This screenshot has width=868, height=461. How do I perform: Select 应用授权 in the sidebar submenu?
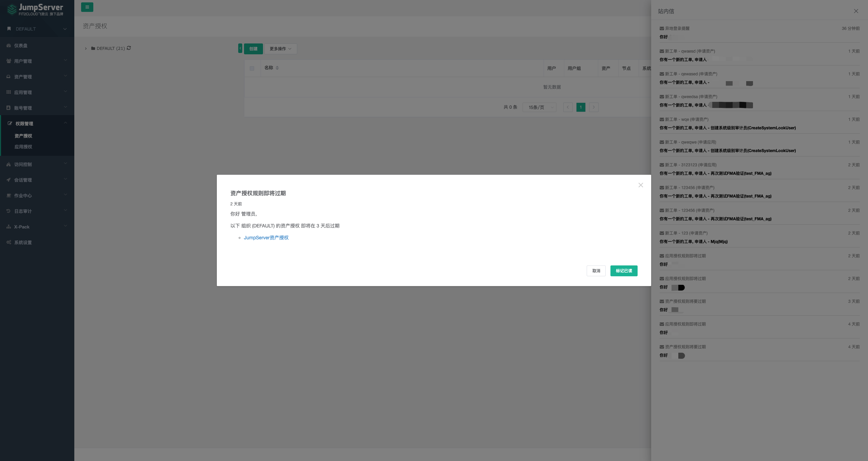(23, 147)
